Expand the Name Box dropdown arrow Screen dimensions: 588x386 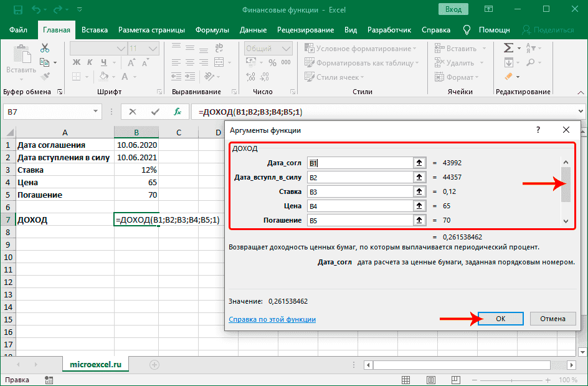pyautogui.click(x=95, y=112)
